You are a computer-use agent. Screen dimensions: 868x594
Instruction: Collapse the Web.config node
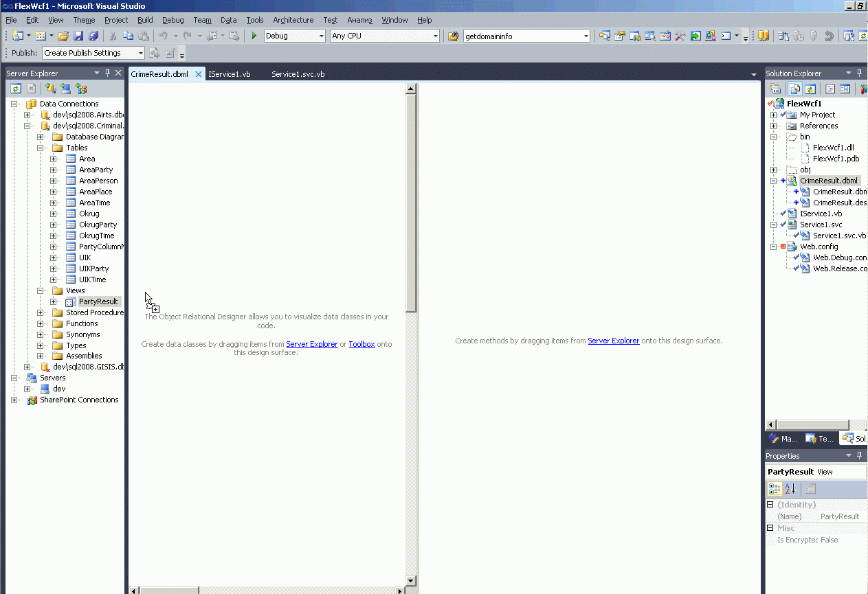[774, 247]
